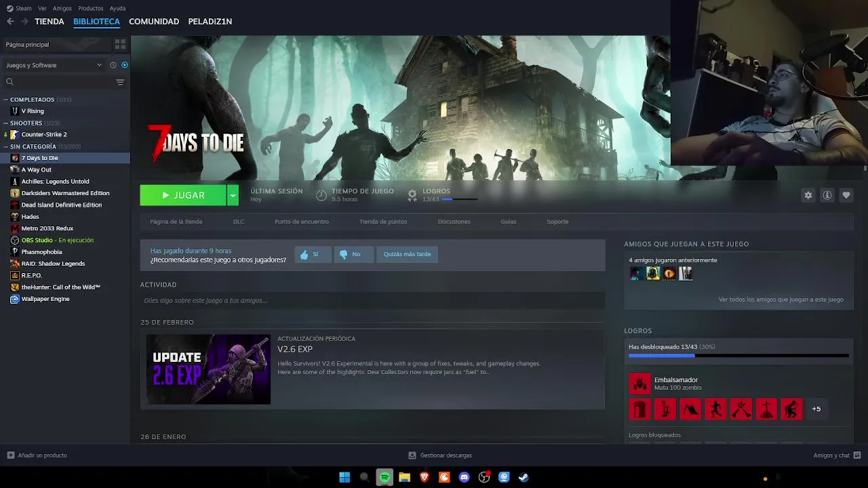The height and width of the screenshot is (488, 868).
Task: Switch to the COMUNIDAD section
Action: click(x=154, y=22)
